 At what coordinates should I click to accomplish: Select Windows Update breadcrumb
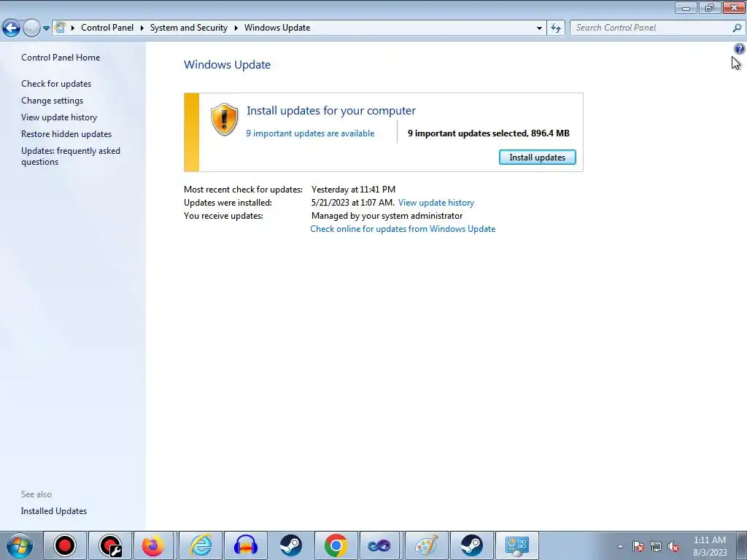click(277, 28)
